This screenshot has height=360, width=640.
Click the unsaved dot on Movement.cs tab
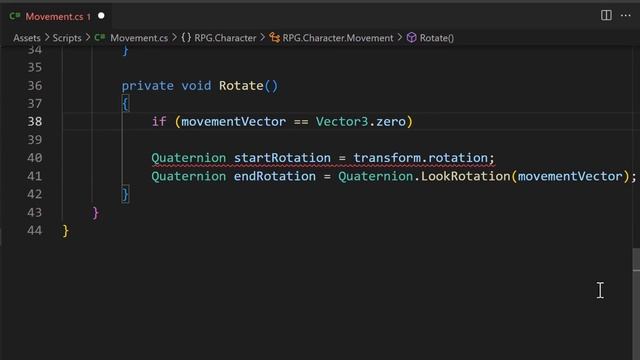(x=101, y=16)
